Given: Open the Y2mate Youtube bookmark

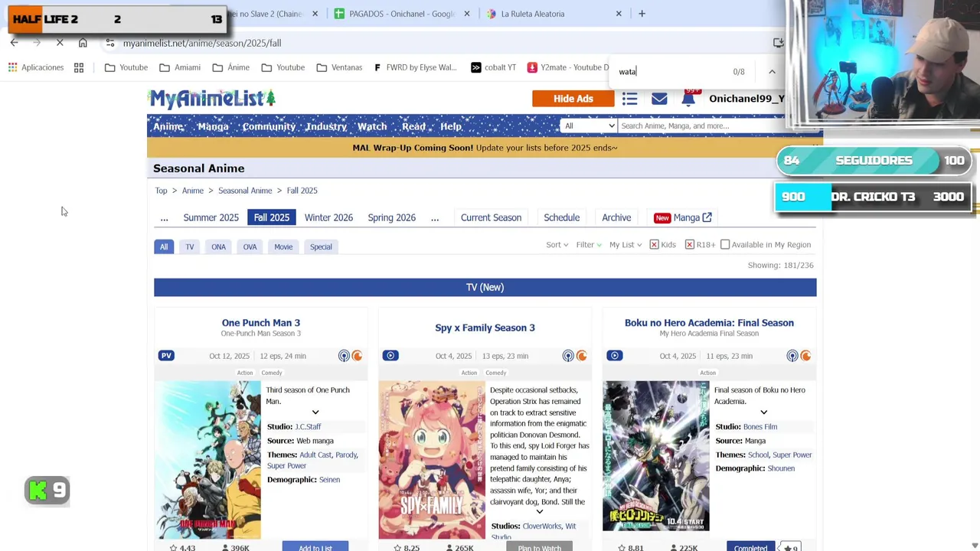Looking at the screenshot, I should tap(568, 67).
